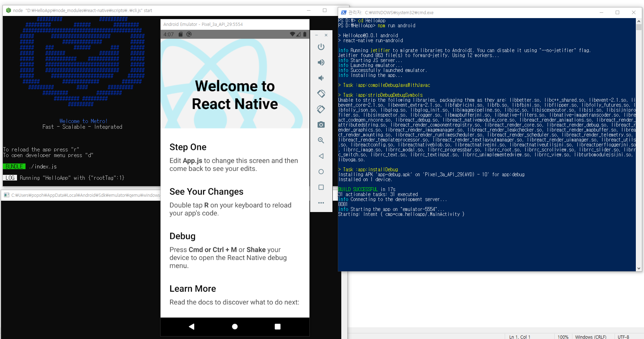The image size is (644, 339).
Task: Click 'Welcome to Metro!' text
Action: (83, 121)
